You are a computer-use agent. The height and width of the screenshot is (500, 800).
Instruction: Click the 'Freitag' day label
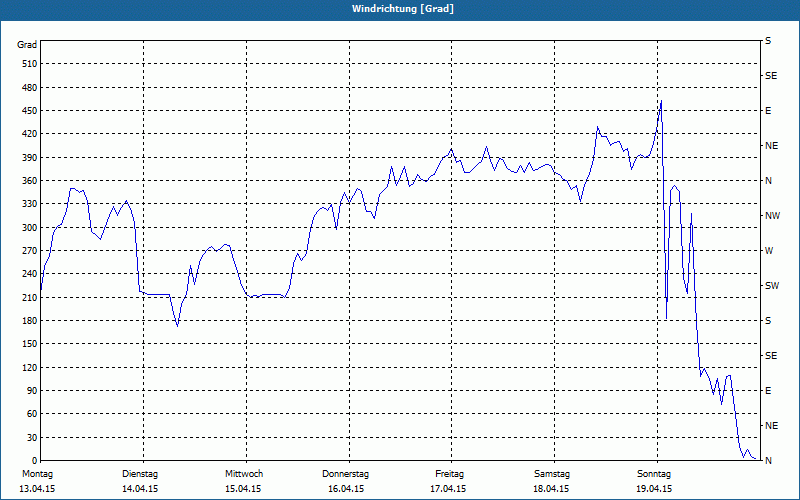point(449,474)
